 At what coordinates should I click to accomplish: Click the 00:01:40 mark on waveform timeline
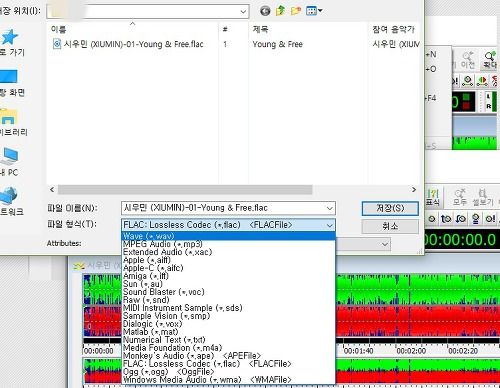coord(358,351)
